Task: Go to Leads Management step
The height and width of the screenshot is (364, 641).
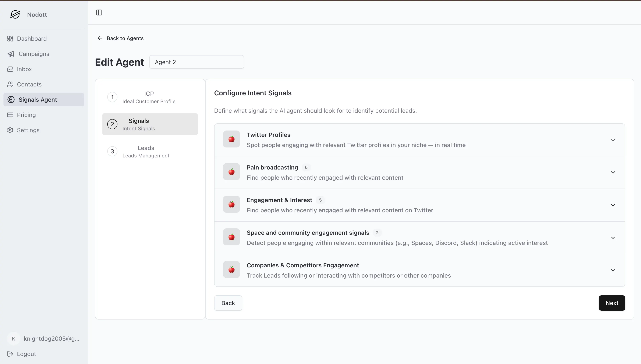Action: [x=150, y=151]
